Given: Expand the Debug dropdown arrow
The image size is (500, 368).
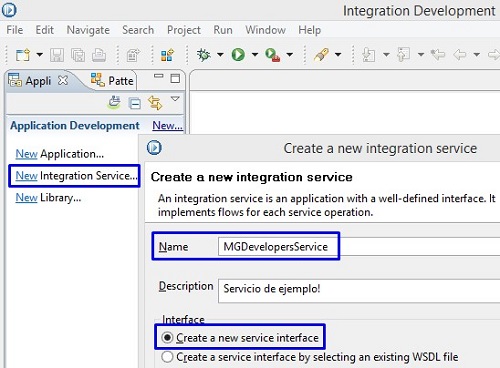Looking at the screenshot, I should coord(220,54).
